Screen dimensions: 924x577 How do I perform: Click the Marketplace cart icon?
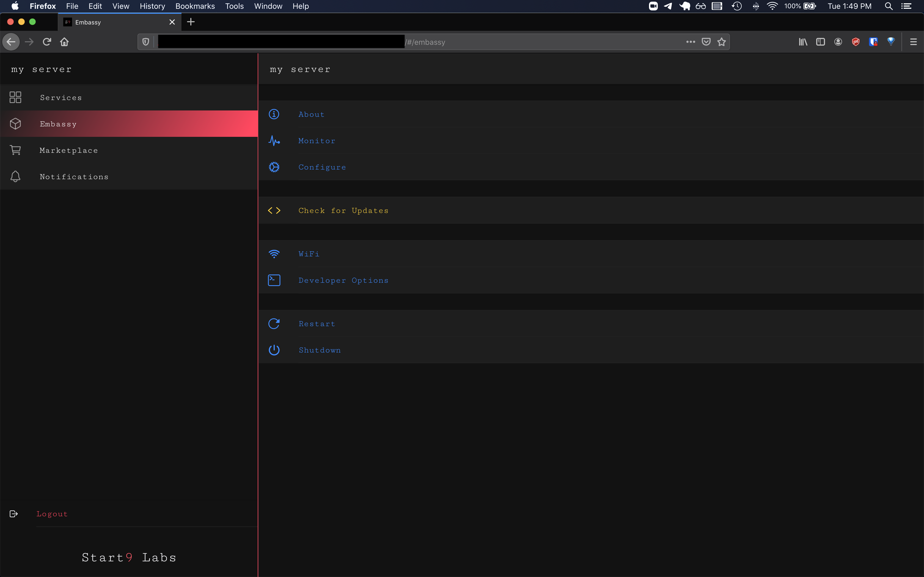coord(15,150)
